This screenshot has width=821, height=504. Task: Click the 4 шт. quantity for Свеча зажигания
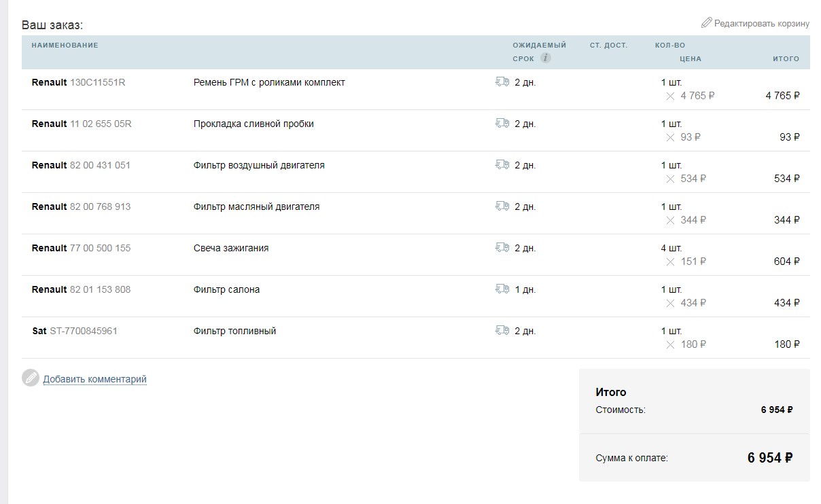(671, 248)
